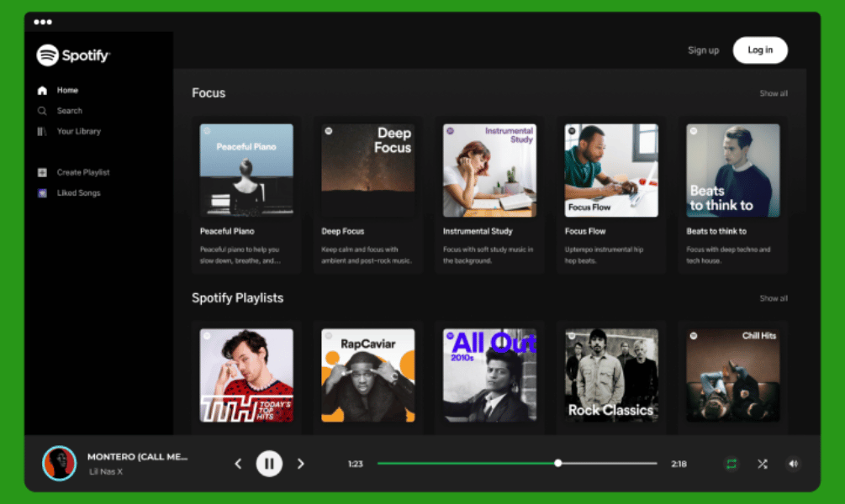This screenshot has height=504, width=845.
Task: Click the Log in button
Action: pos(760,50)
